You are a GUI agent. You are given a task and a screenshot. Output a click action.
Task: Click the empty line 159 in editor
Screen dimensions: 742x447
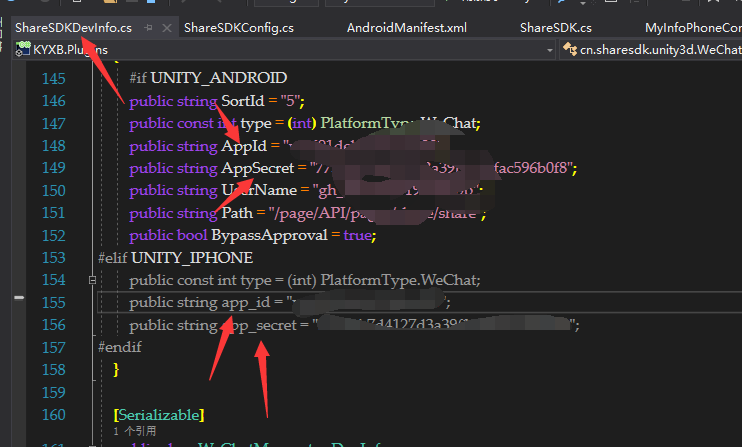(416, 393)
